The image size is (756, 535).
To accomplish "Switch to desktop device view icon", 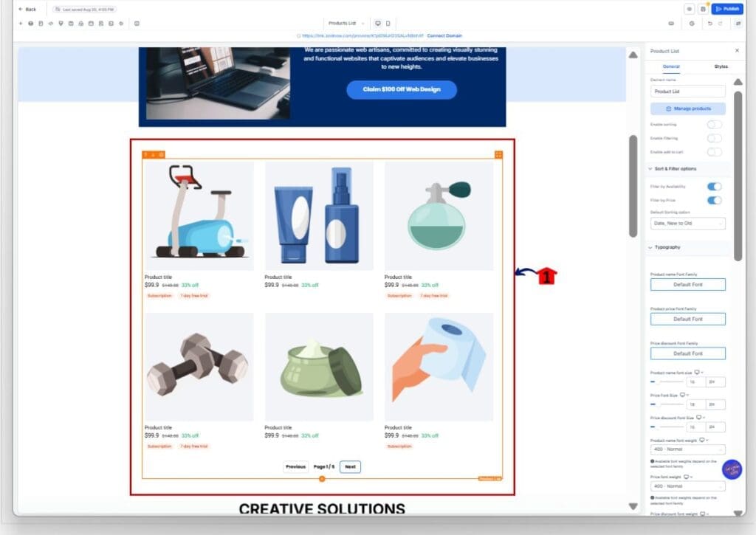I will point(378,23).
